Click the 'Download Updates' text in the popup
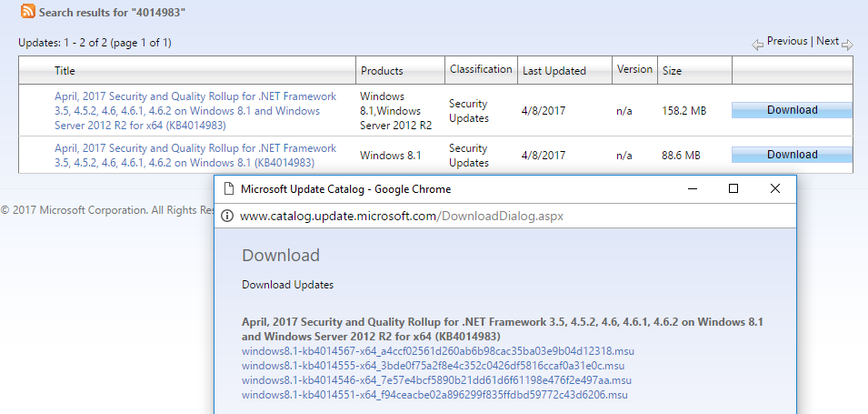868x414 pixels. (x=288, y=285)
